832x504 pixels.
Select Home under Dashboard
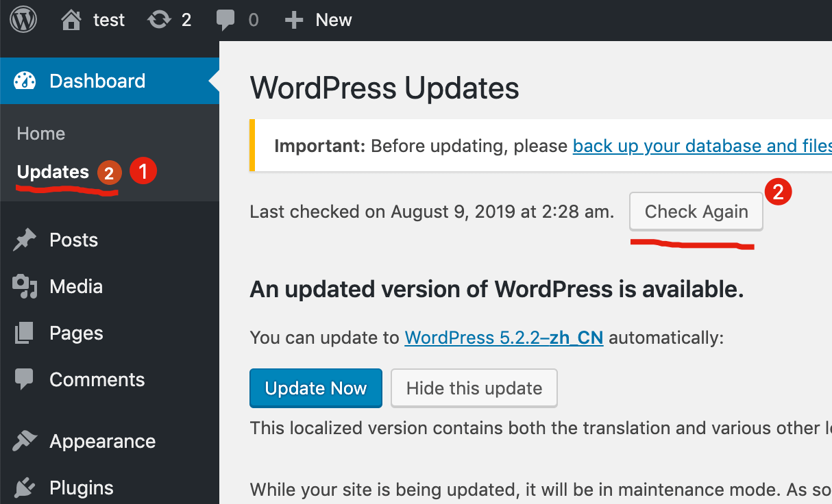[x=40, y=134]
